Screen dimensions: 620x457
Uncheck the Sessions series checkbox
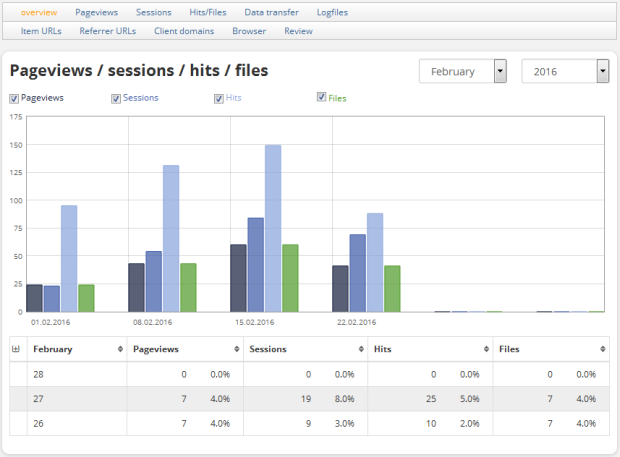point(116,98)
